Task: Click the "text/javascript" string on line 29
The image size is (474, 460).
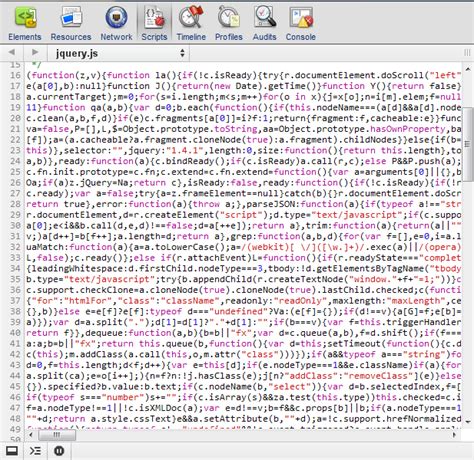Action: [x=359, y=215]
